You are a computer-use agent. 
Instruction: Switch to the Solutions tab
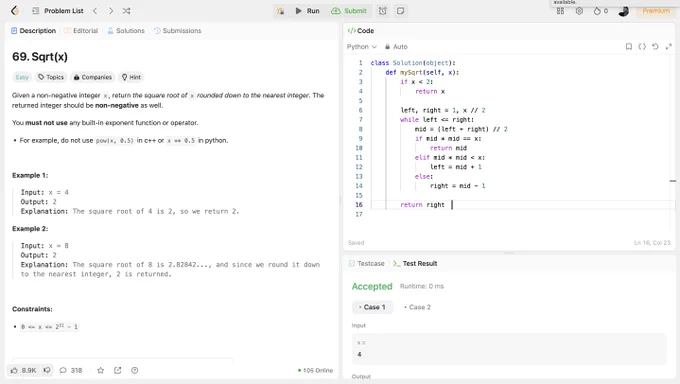(126, 31)
